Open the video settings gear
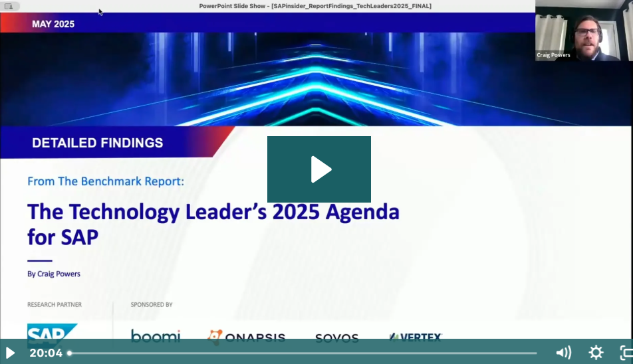633x364 pixels. click(596, 353)
